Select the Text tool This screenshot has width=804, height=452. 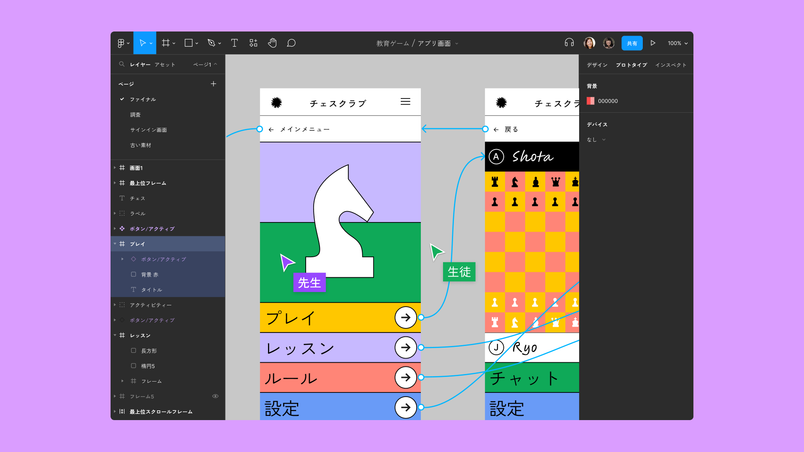pyautogui.click(x=234, y=43)
